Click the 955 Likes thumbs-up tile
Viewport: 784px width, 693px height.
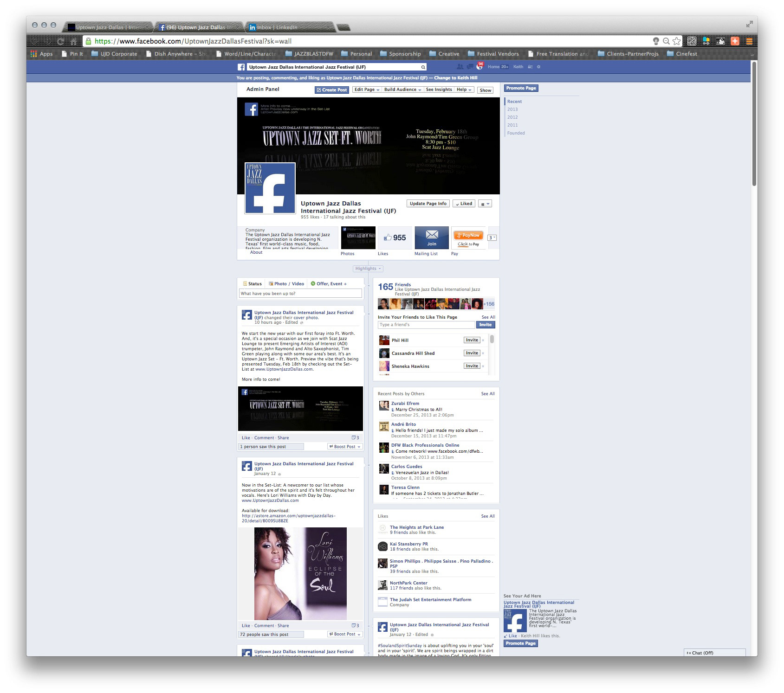click(395, 238)
